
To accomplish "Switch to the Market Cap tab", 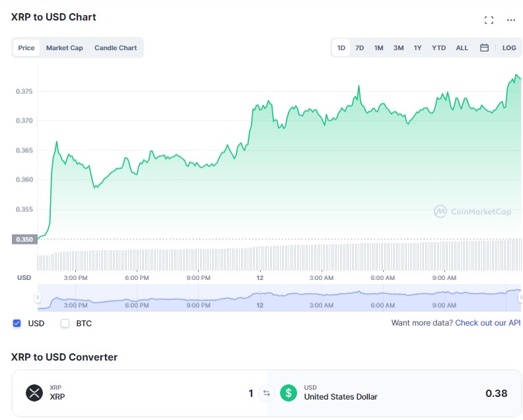I will (x=64, y=48).
